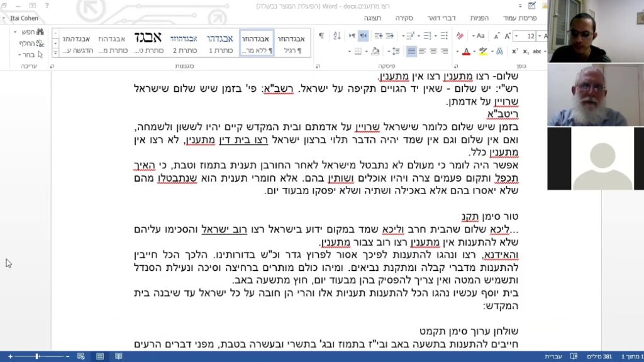Click shrink font size icon
The width and height of the screenshot is (644, 362).
coord(496,36)
